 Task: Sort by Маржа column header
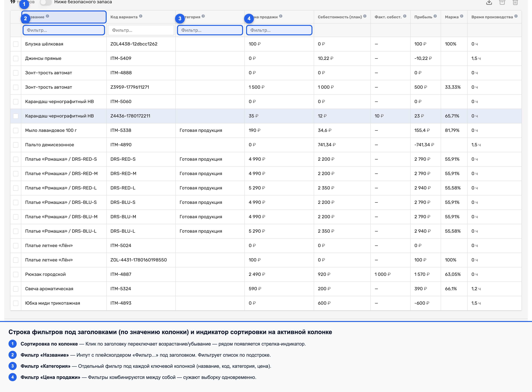tap(452, 17)
